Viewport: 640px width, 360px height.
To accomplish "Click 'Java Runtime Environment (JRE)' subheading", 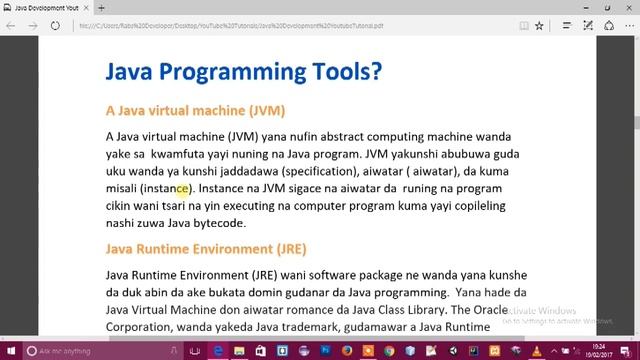I will pos(206,249).
